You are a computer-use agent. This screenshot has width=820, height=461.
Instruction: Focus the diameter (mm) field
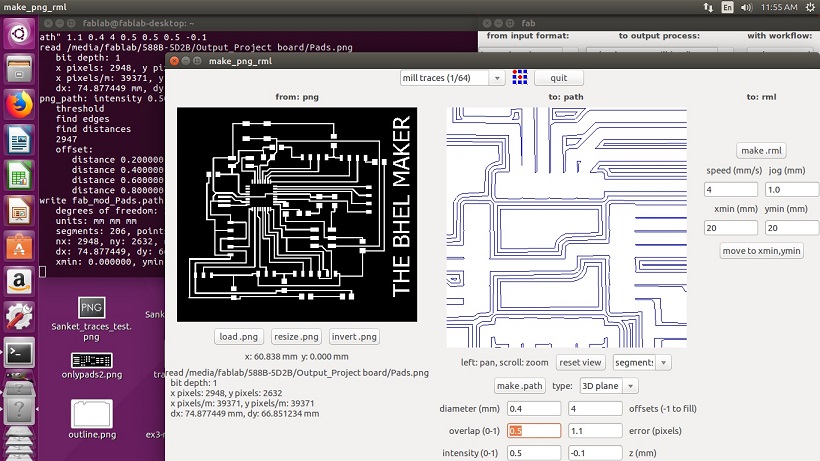click(x=533, y=409)
